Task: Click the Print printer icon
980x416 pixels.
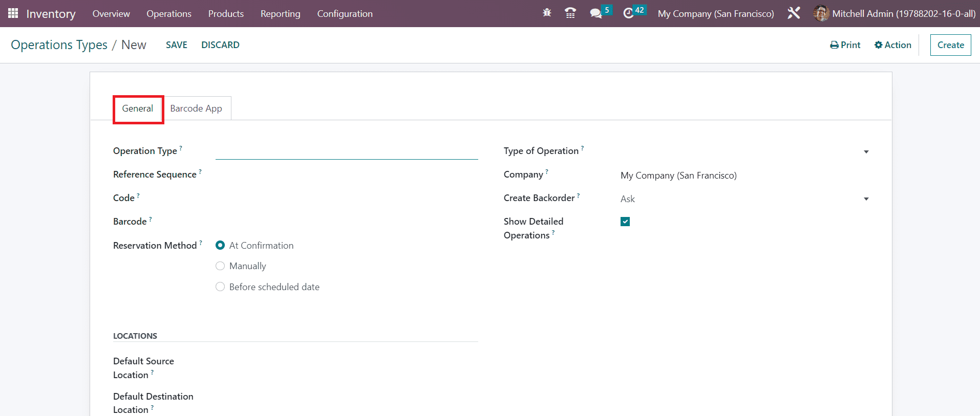Action: pyautogui.click(x=834, y=45)
